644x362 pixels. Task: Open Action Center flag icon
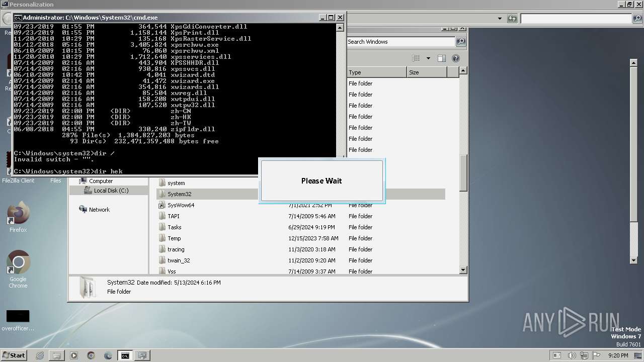(596, 355)
